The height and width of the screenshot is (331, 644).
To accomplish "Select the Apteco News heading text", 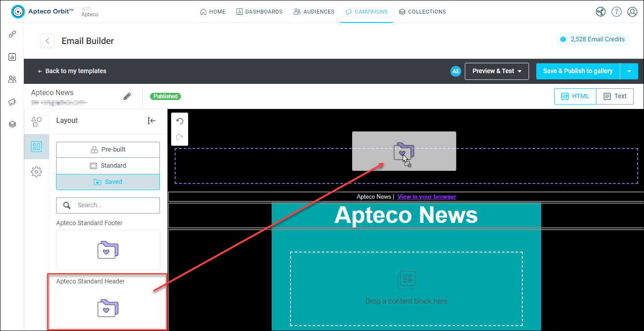I will [x=406, y=215].
